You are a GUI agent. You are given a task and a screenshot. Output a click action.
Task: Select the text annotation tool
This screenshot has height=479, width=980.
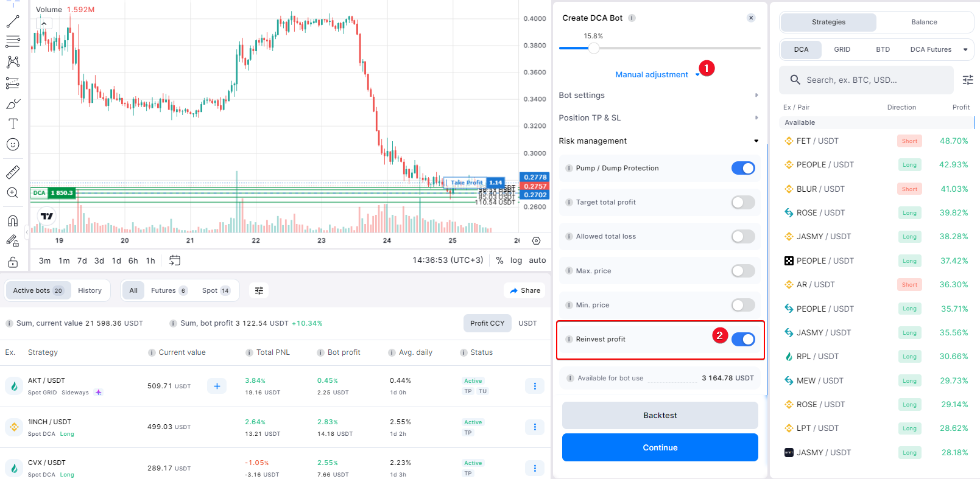(13, 124)
